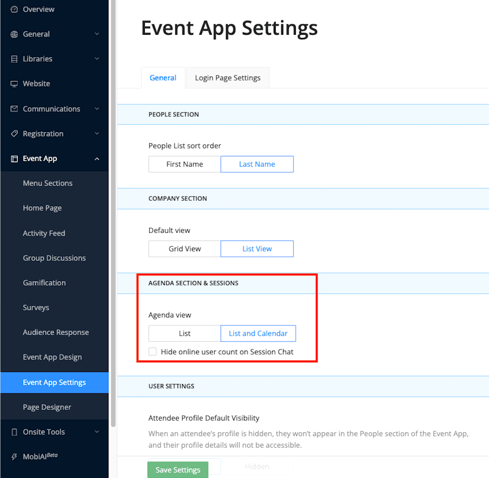Click the MobiAI lightning icon
The height and width of the screenshot is (478, 489).
pos(14,457)
